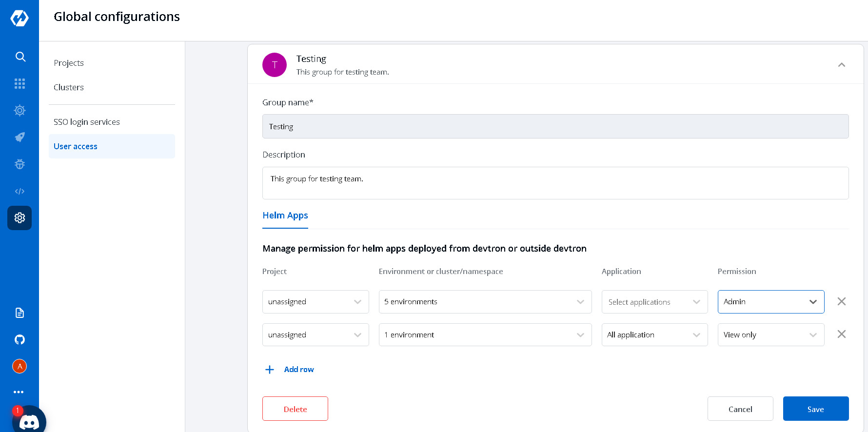Expand the 5 environments dropdown

point(485,302)
